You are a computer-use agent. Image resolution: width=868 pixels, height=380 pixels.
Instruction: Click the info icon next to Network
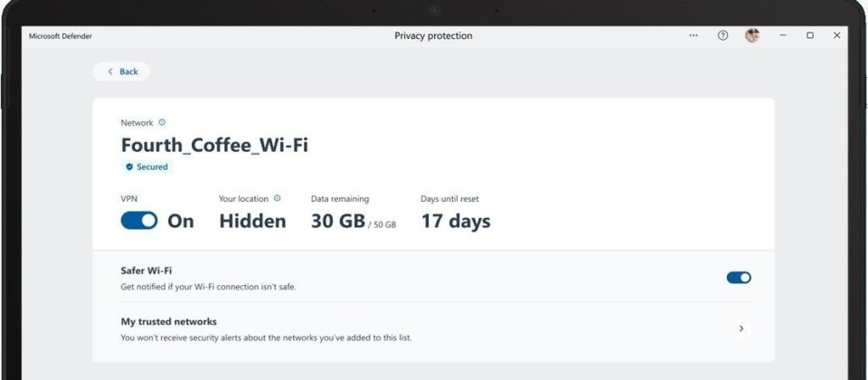162,122
